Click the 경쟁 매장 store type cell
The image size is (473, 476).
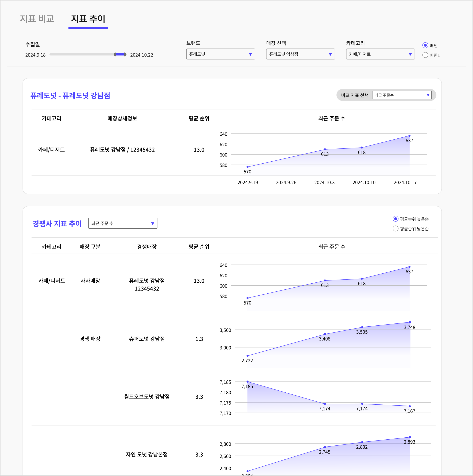point(90,339)
